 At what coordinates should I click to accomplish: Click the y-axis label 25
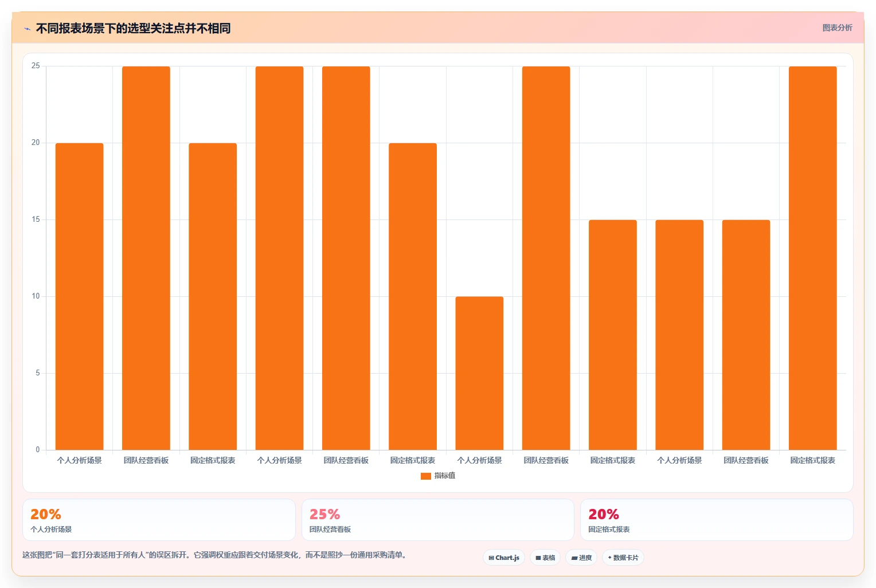point(36,66)
